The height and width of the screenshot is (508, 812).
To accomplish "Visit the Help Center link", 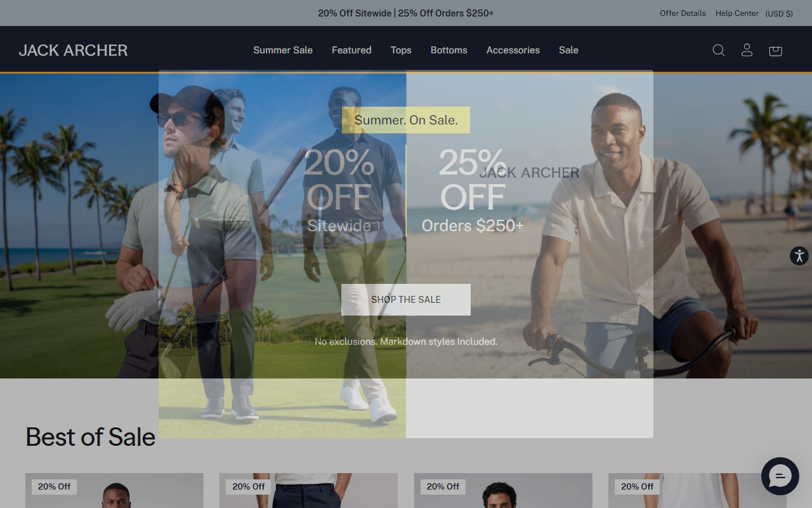I will [737, 13].
